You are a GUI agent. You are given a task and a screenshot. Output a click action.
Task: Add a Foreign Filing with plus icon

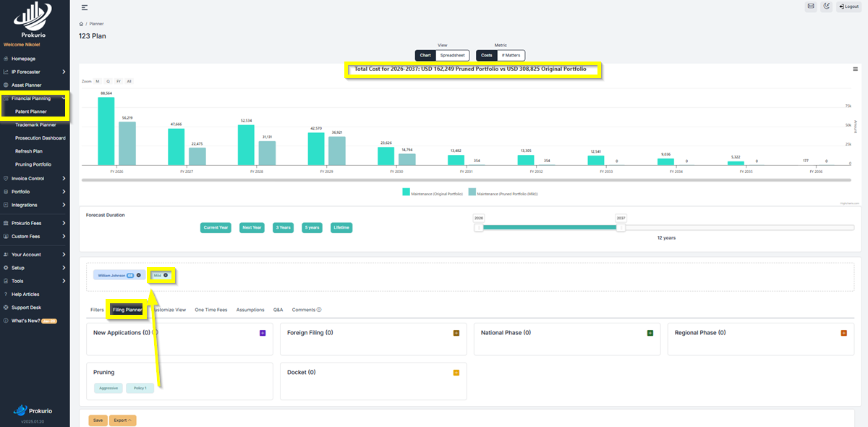(x=456, y=333)
